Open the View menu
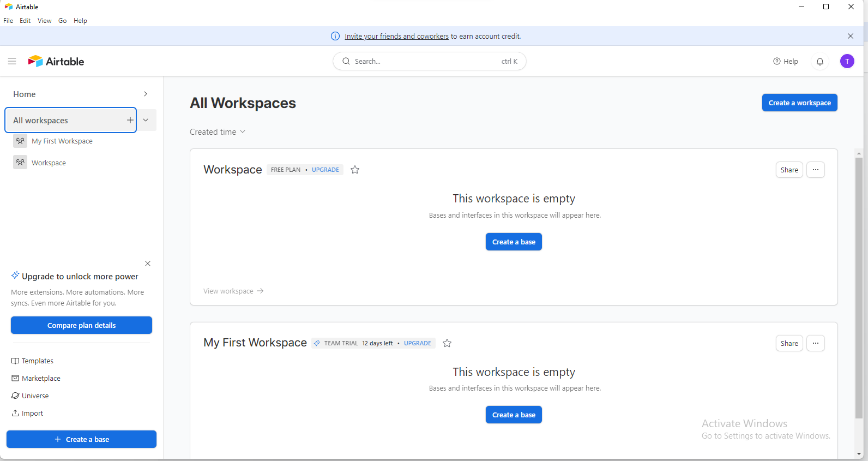868x461 pixels. (45, 21)
